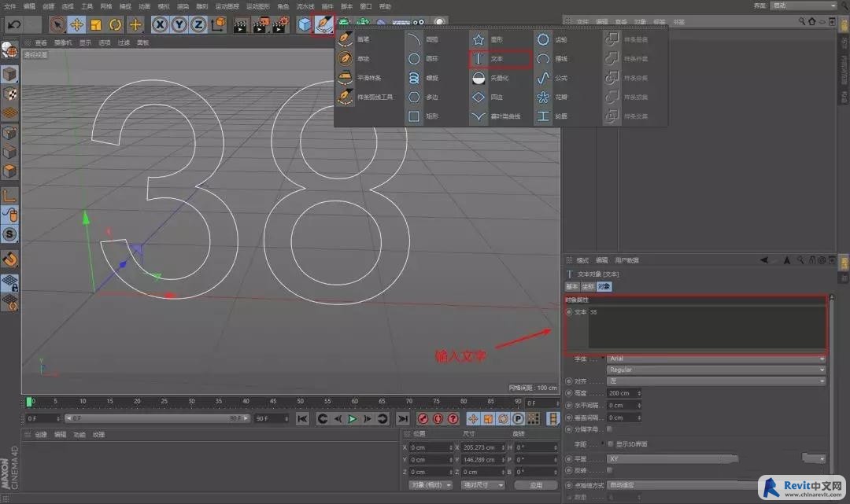This screenshot has height=504, width=850.
Task: Toggle the X axis lock
Action: [159, 24]
